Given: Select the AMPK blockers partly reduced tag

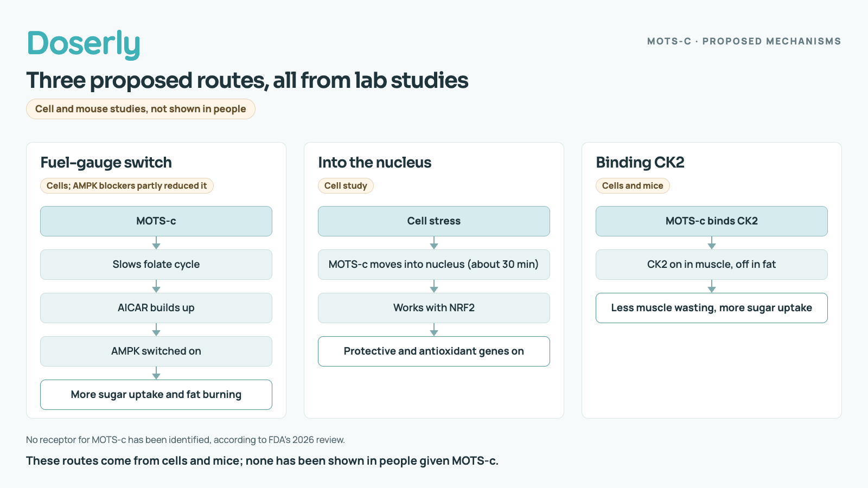Looking at the screenshot, I should point(127,186).
